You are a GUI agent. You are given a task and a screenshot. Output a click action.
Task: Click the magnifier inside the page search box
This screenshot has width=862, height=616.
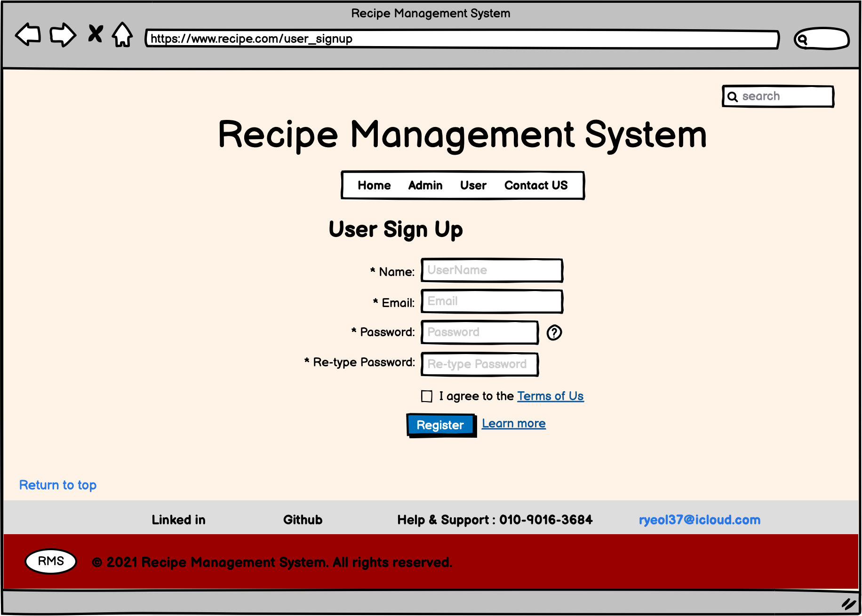click(x=733, y=96)
